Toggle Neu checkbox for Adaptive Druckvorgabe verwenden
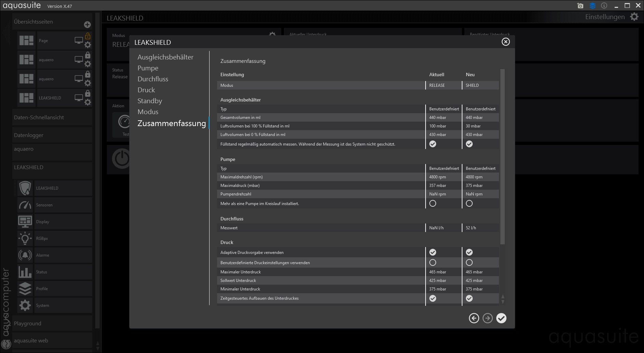Image resolution: width=644 pixels, height=353 pixels. coord(469,252)
